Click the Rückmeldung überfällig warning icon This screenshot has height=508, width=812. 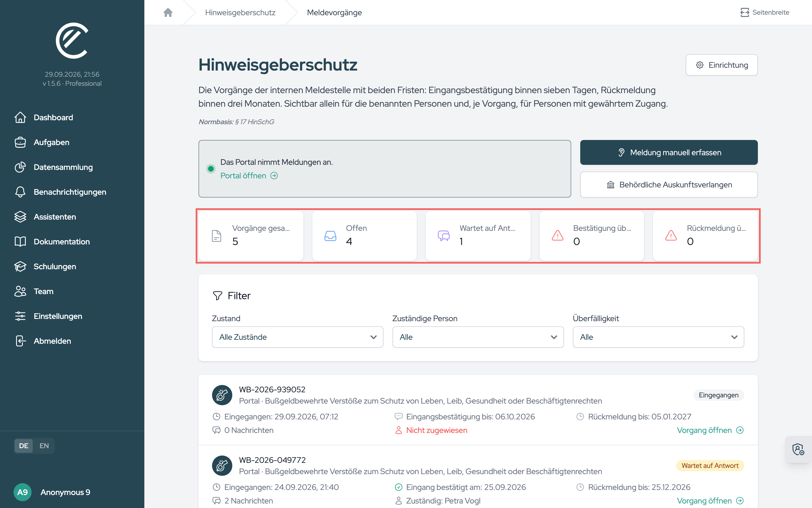tap(671, 236)
